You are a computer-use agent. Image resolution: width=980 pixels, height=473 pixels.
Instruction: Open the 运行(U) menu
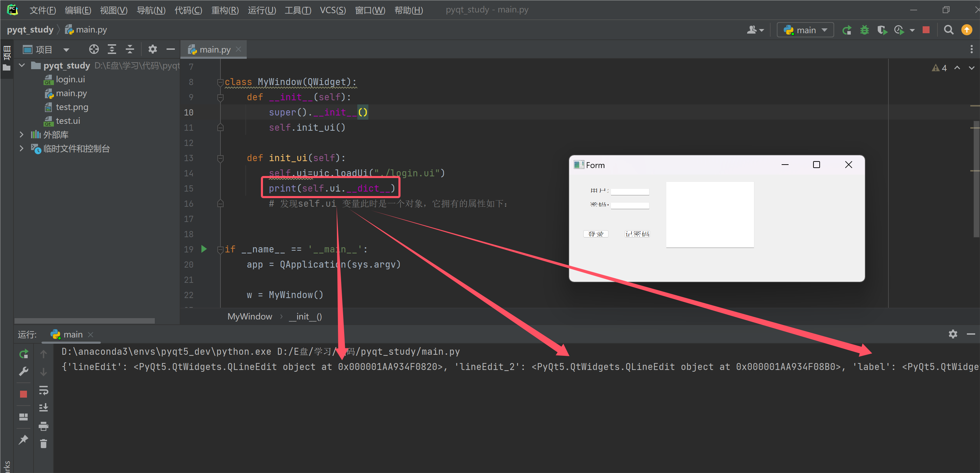coord(262,10)
